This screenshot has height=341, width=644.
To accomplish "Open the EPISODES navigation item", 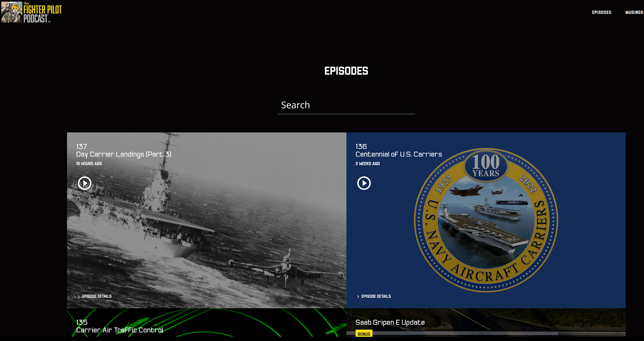I will point(601,12).
